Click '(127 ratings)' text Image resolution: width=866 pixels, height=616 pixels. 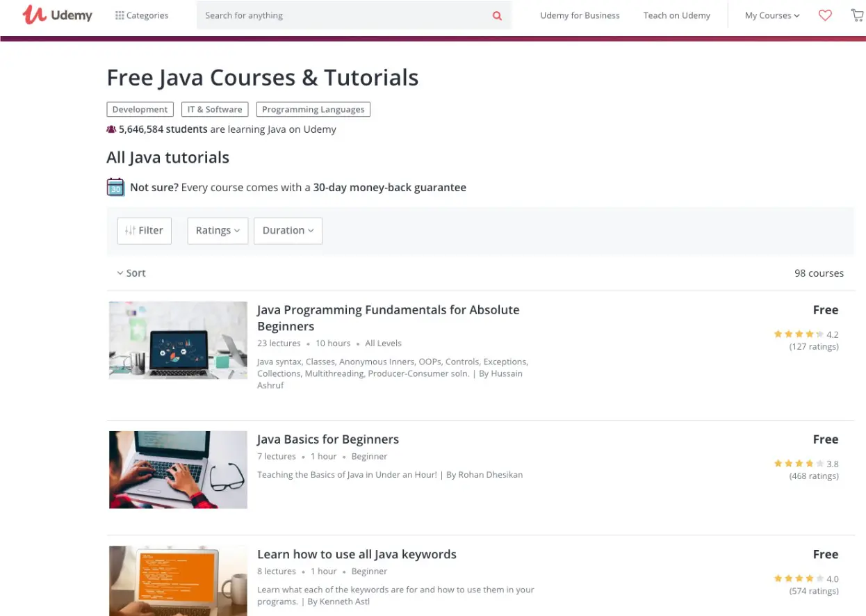tap(814, 347)
